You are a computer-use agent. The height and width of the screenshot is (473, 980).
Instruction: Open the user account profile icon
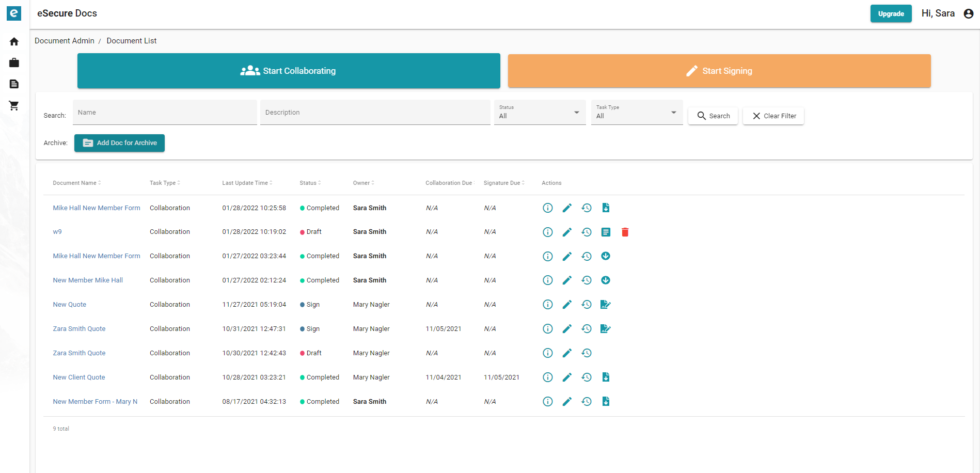coord(968,13)
